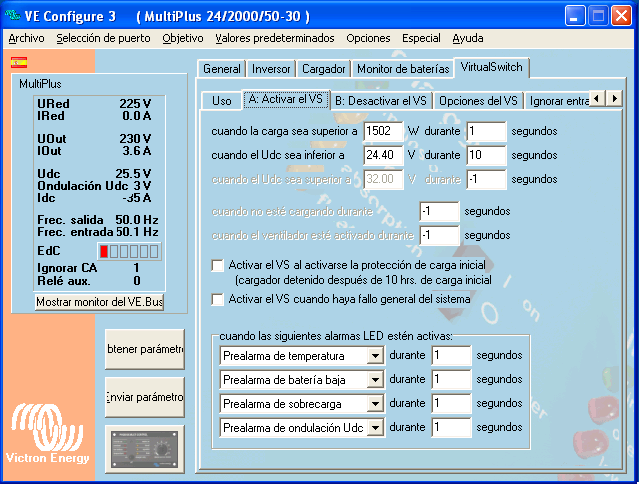Click the Frec. entrada 50.1 Hz reading
This screenshot has height=484, width=639.
[x=137, y=232]
